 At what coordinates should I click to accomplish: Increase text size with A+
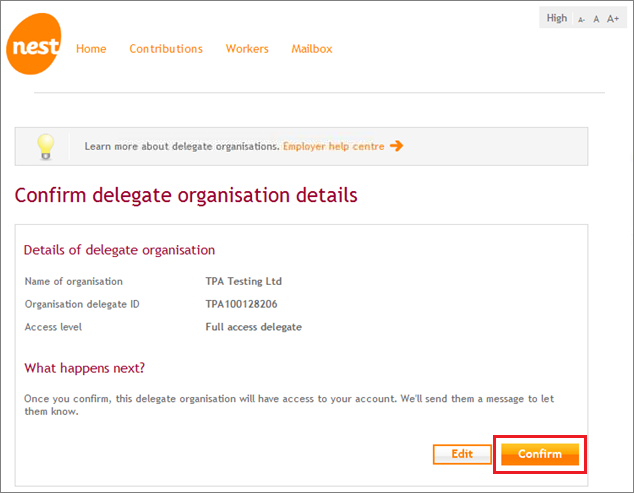pos(613,19)
